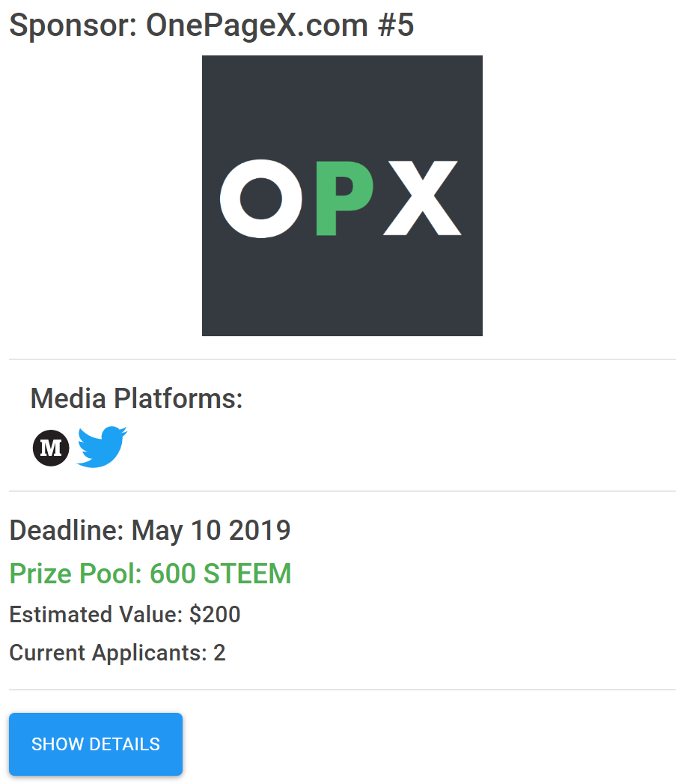This screenshot has height=784, width=684.
Task: Click the Deadline label
Action: point(67,530)
